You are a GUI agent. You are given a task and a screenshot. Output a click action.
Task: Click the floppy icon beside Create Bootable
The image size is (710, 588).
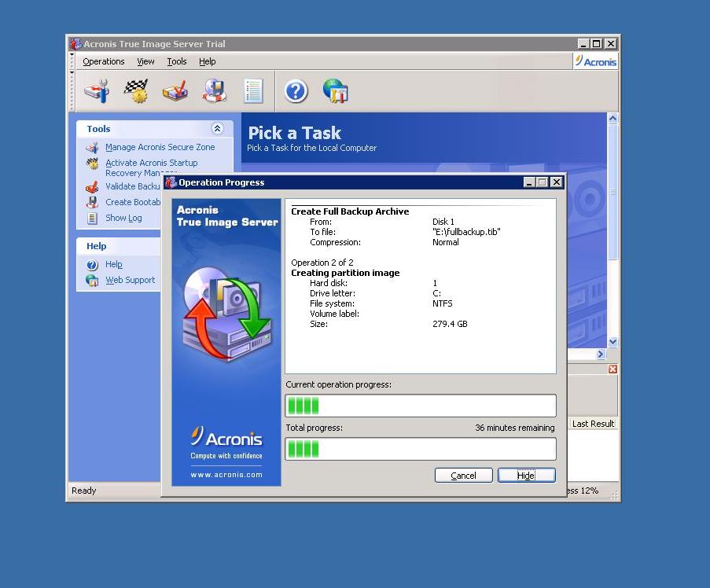(x=92, y=202)
